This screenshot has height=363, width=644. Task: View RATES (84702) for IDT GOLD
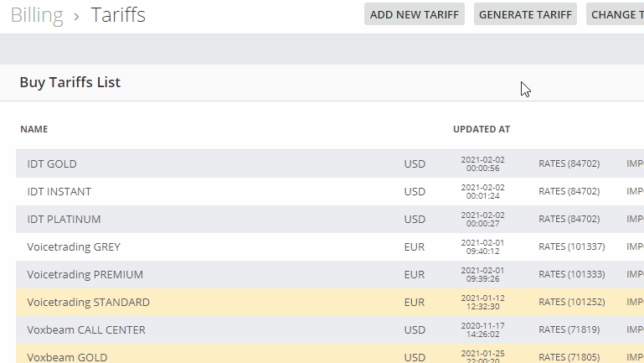click(x=569, y=163)
